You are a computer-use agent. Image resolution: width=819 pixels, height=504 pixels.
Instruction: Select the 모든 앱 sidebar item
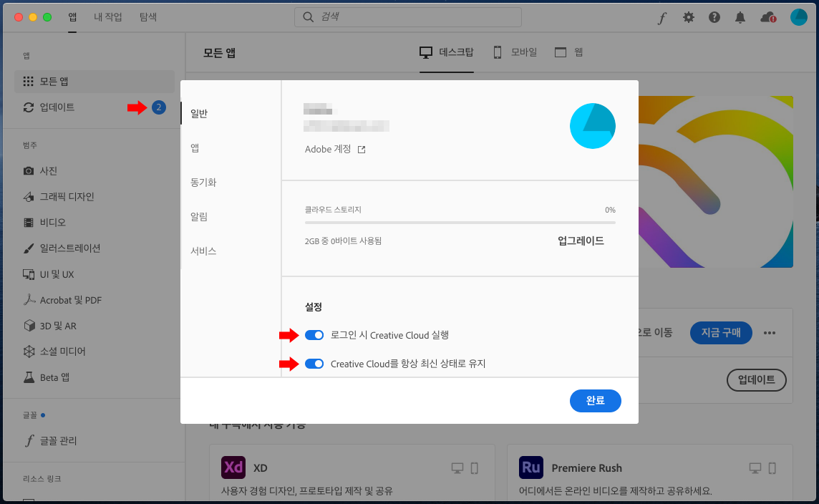click(94, 82)
